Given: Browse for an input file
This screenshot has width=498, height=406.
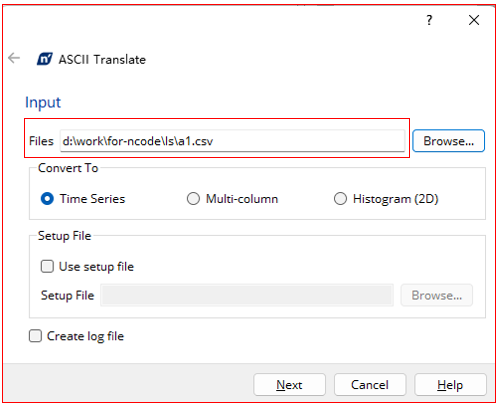Looking at the screenshot, I should click(x=448, y=141).
